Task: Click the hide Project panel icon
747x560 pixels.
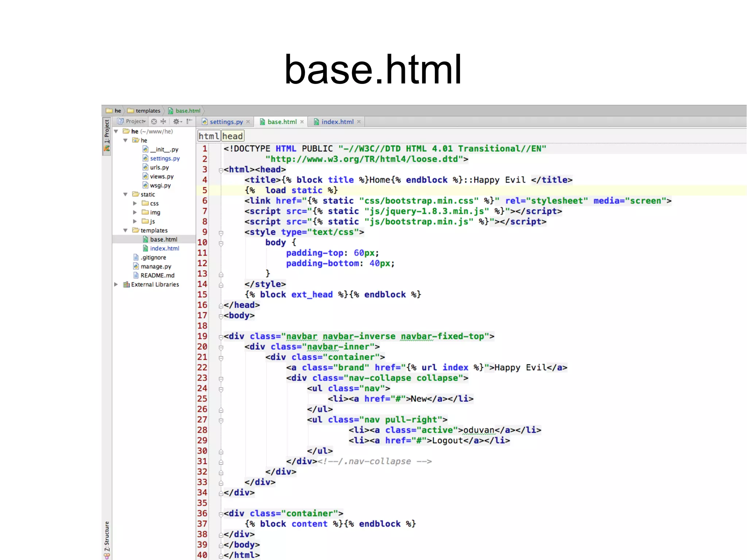Action: (x=189, y=121)
